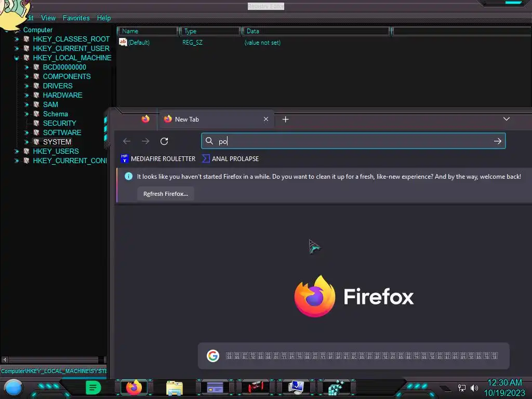
Task: Click the Data column header
Action: tap(316, 31)
